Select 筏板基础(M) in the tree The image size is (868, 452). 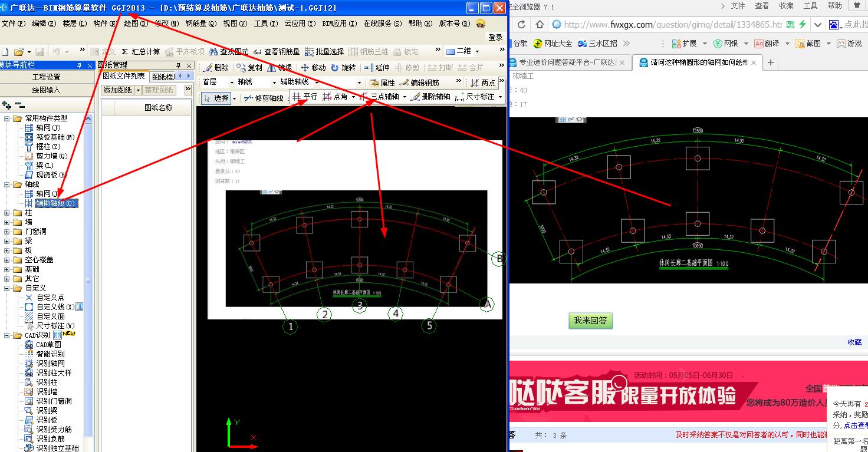point(55,137)
